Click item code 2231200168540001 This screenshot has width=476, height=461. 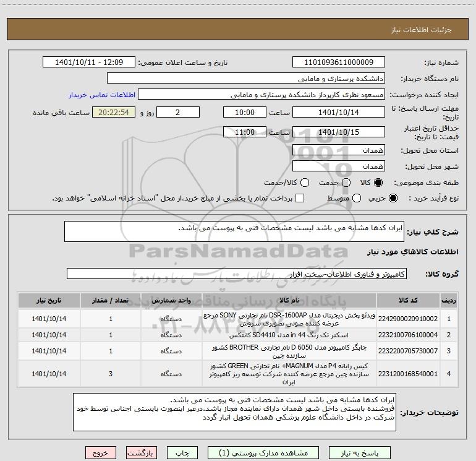(x=408, y=374)
